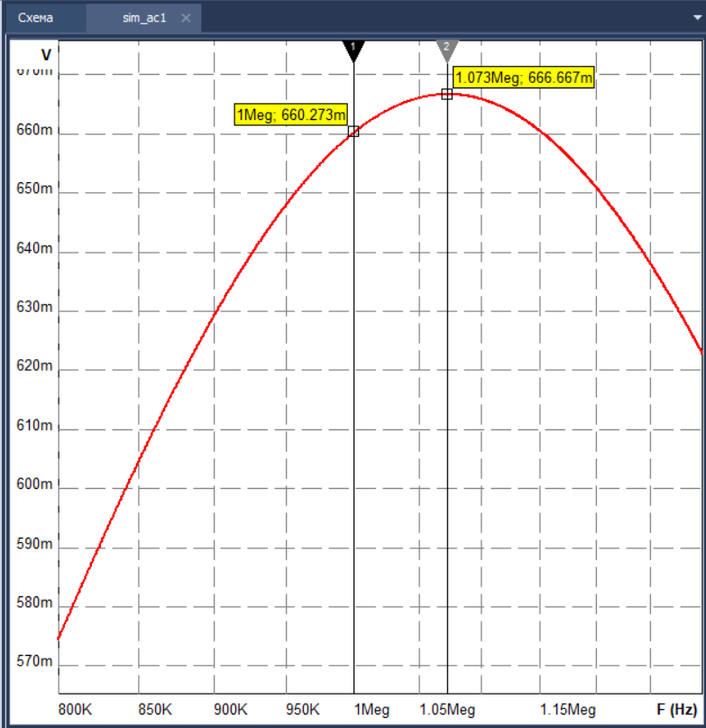Click the gray cursor 2 triangle marker
This screenshot has width=706, height=728.
pyautogui.click(x=446, y=51)
